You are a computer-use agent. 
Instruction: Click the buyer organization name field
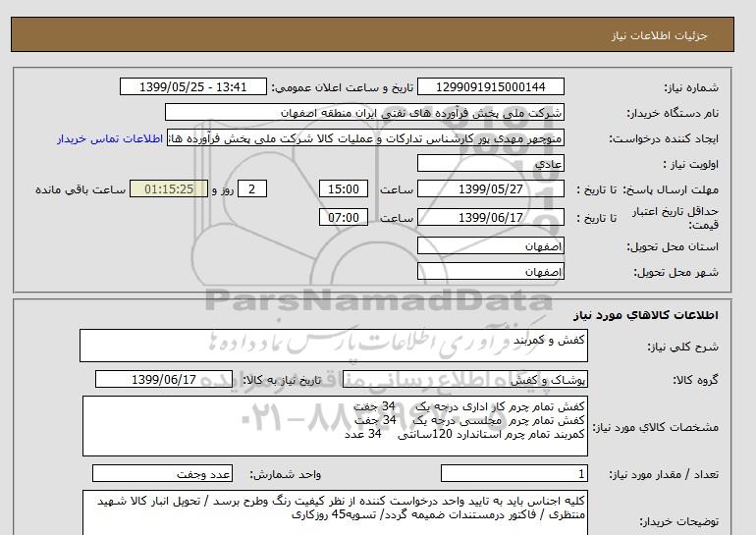click(364, 112)
